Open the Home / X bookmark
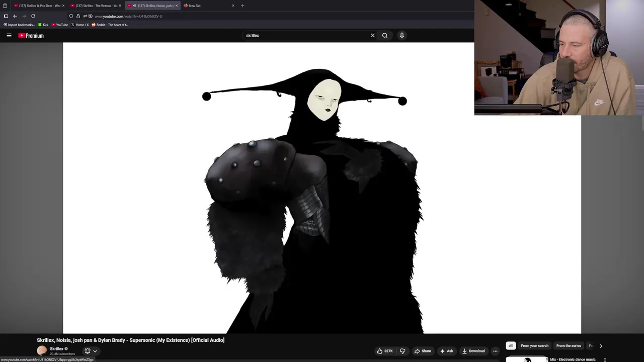This screenshot has height=362, width=644. [80, 25]
